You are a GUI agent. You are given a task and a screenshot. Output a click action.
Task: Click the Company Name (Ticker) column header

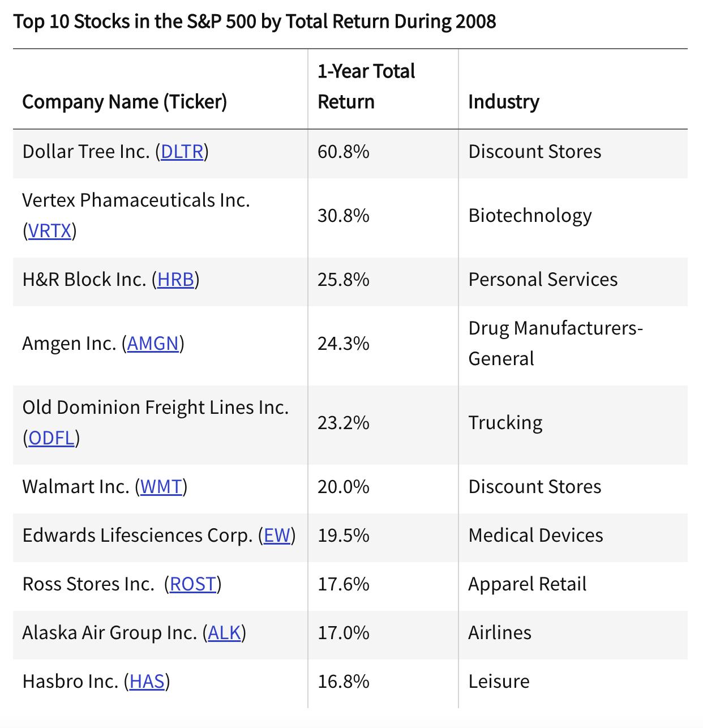[x=125, y=102]
